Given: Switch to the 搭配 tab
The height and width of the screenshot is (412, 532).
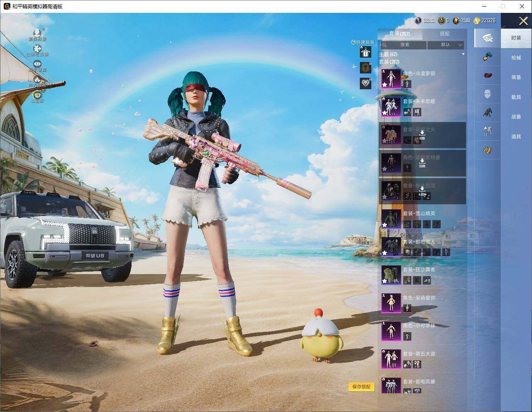Looking at the screenshot, I should pos(444,34).
